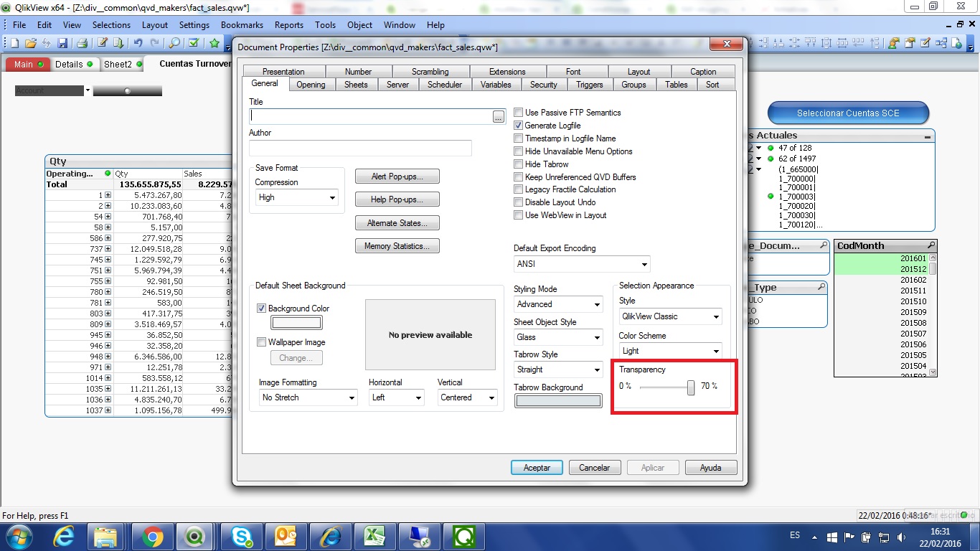Image resolution: width=980 pixels, height=551 pixels.
Task: Open Windows Explorer folder on the taskbar
Action: [x=106, y=536]
